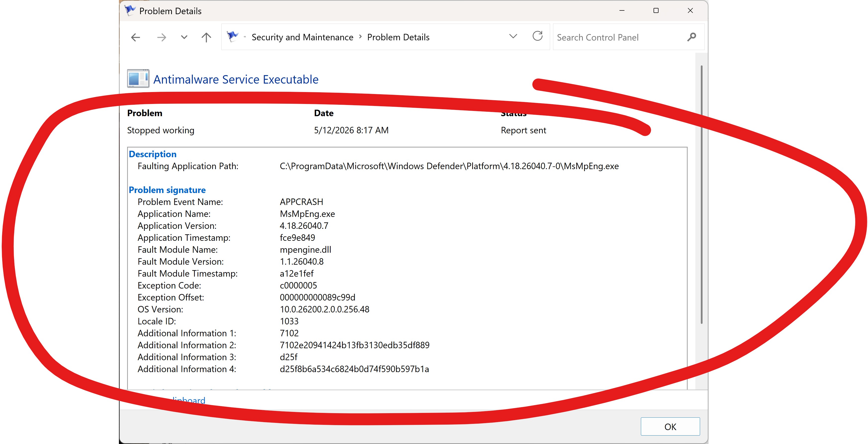Click the breadcrumb separator chevron after Security and Maintenance
Viewport: 868px width, 444px height.
[360, 36]
